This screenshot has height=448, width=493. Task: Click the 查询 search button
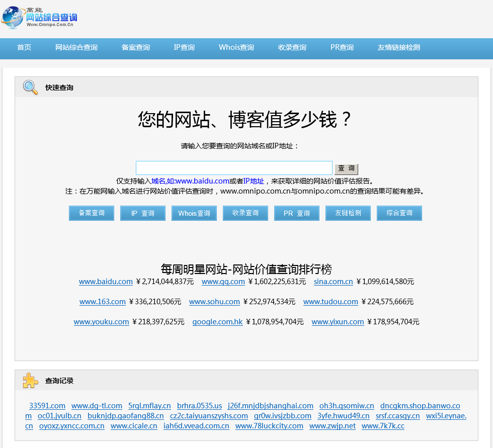[346, 169]
